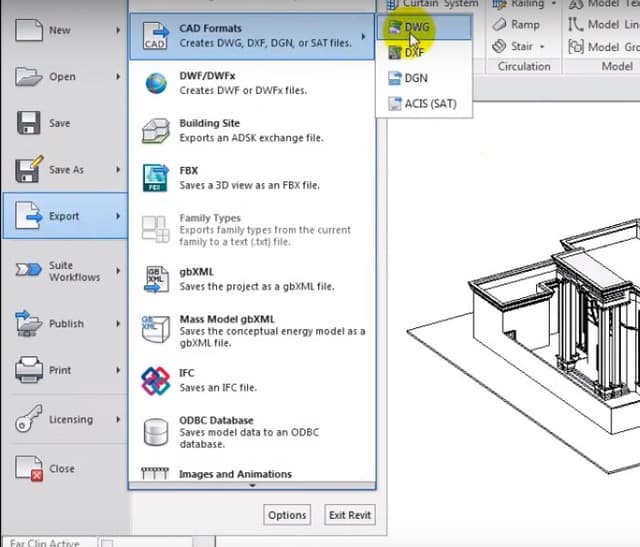Click the export list scroll-down arrow
Image resolution: width=640 pixels, height=547 pixels.
click(x=252, y=485)
